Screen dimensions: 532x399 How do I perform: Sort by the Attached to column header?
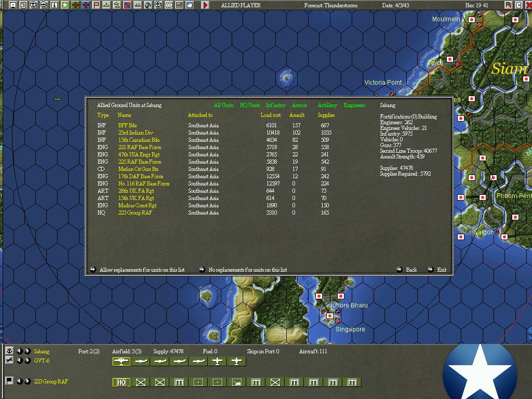(x=200, y=115)
